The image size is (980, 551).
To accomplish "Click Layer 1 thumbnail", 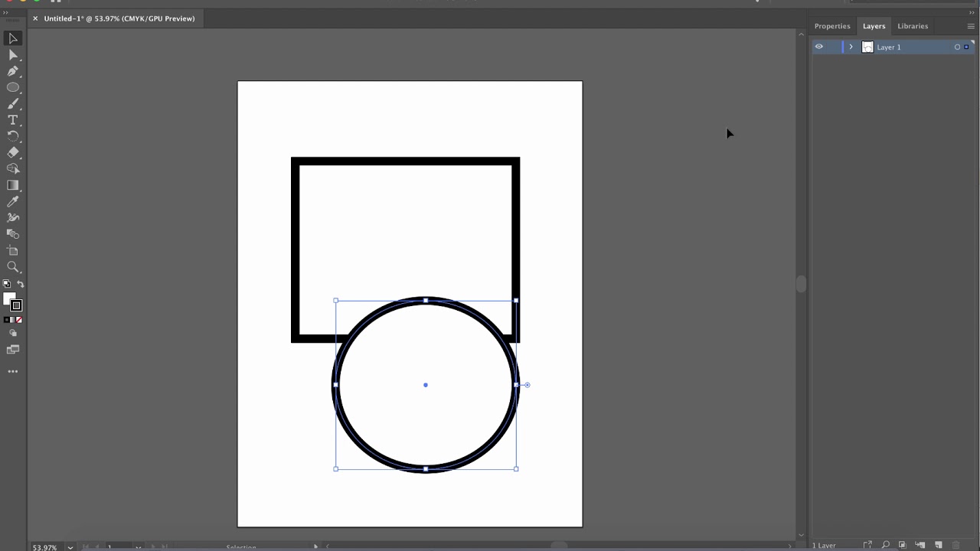I will click(x=867, y=47).
